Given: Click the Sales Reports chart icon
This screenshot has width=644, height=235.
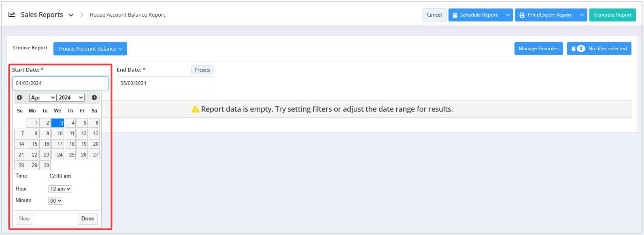Looking at the screenshot, I should 12,15.
